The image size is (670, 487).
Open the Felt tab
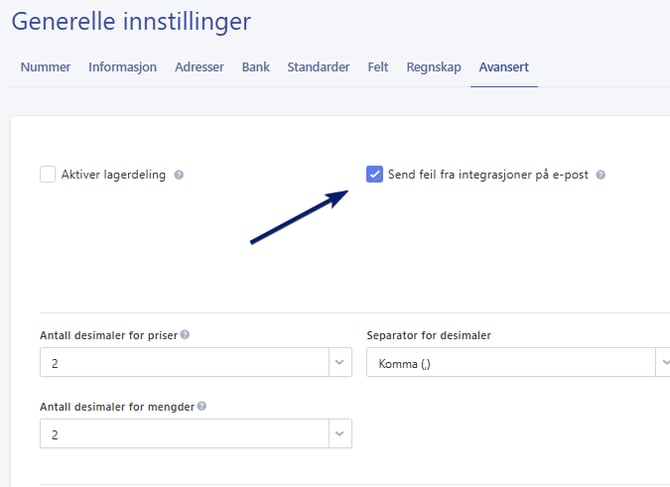pos(378,67)
